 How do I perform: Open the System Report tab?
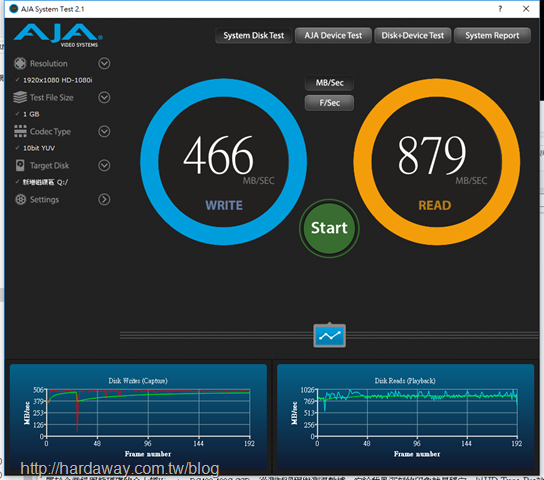492,35
